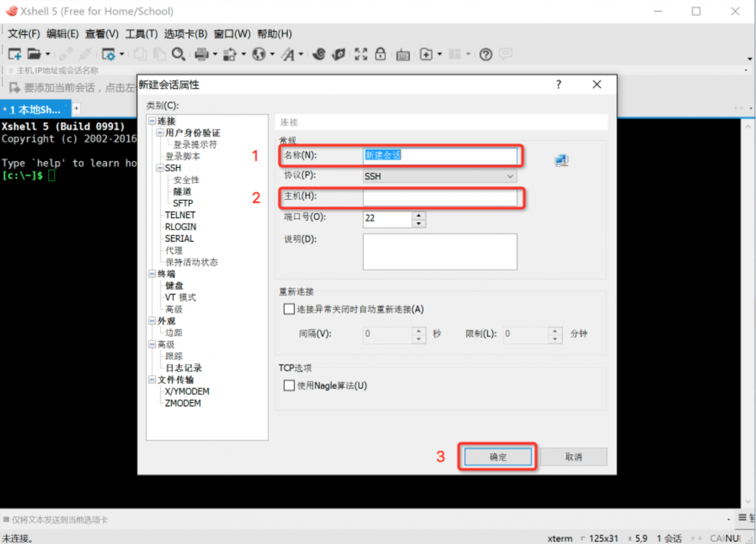Click the 确定 button

click(x=498, y=457)
